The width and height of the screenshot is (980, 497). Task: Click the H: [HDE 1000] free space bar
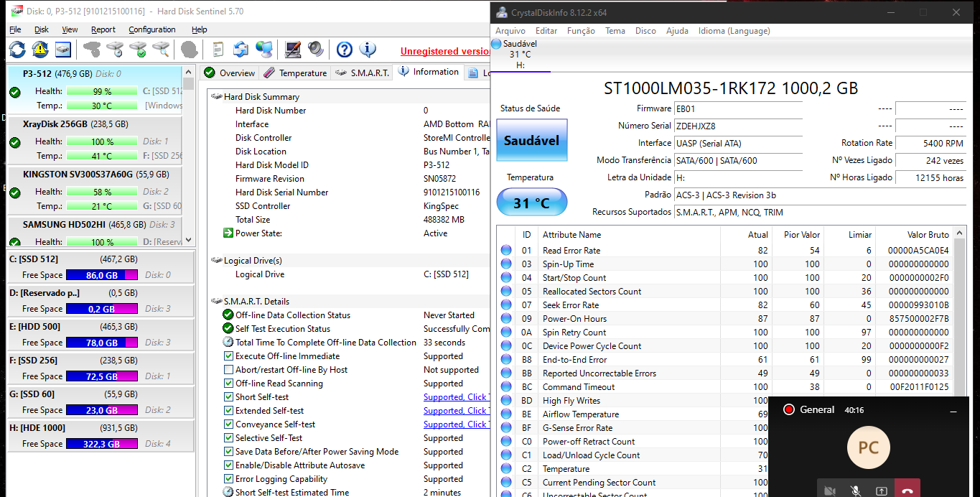click(x=101, y=444)
